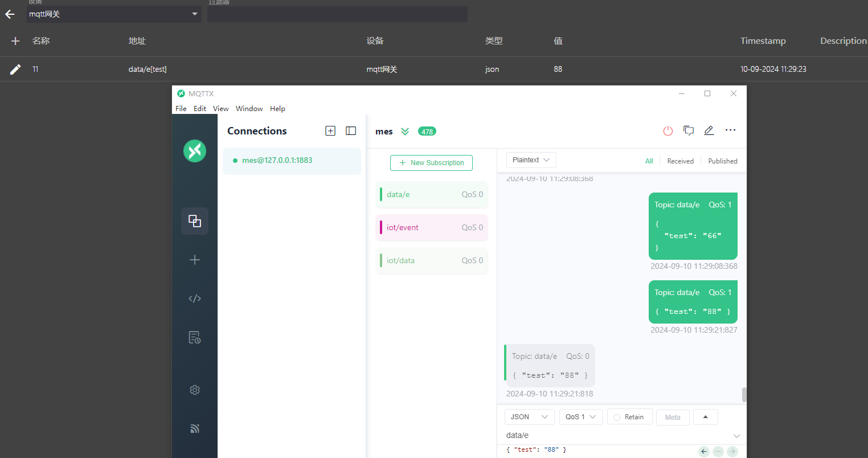Image resolution: width=868 pixels, height=458 pixels.
Task: Open the new window chat icon
Action: click(689, 131)
